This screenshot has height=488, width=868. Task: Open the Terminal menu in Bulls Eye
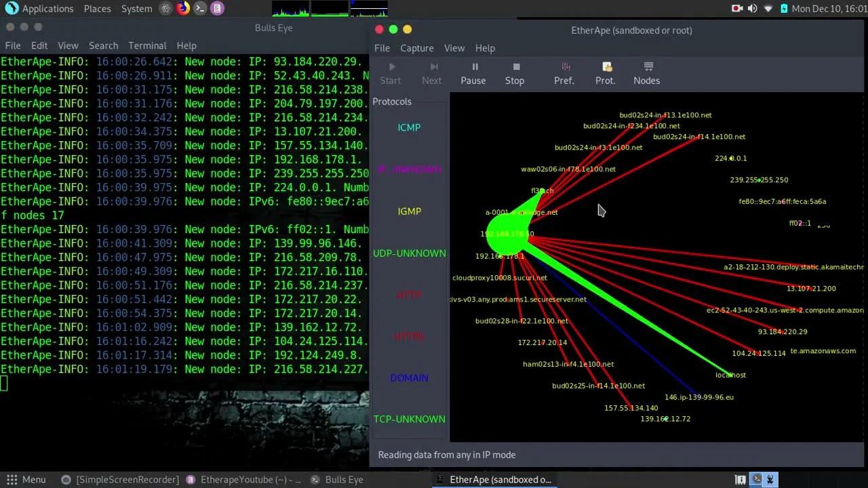click(x=147, y=45)
